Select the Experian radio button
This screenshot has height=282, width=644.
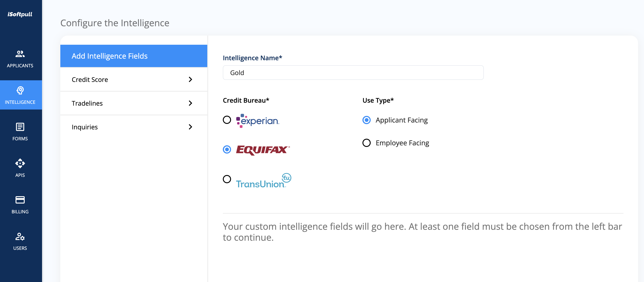[x=227, y=120]
